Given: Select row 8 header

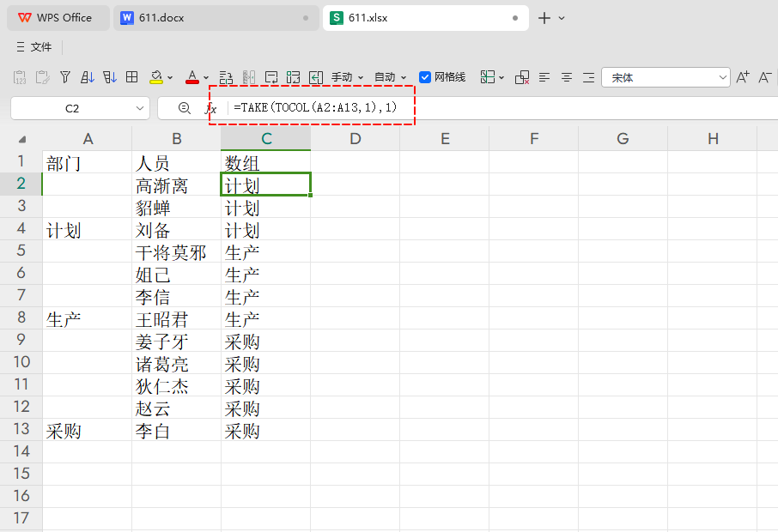Looking at the screenshot, I should click(21, 317).
